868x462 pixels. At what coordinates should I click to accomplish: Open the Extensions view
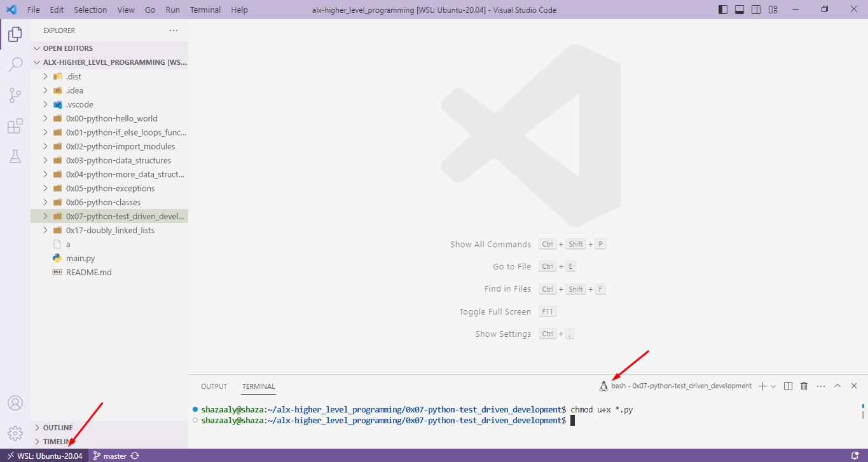coord(15,126)
